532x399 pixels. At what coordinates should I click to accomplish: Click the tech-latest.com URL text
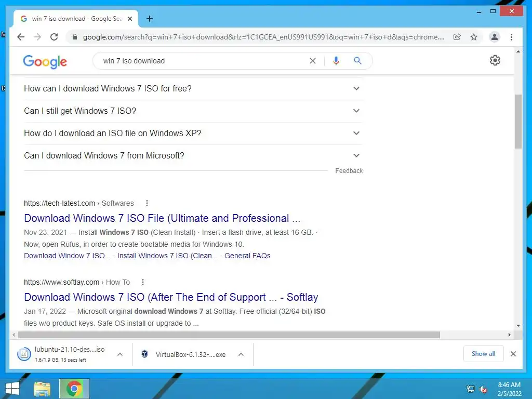[x=59, y=203]
